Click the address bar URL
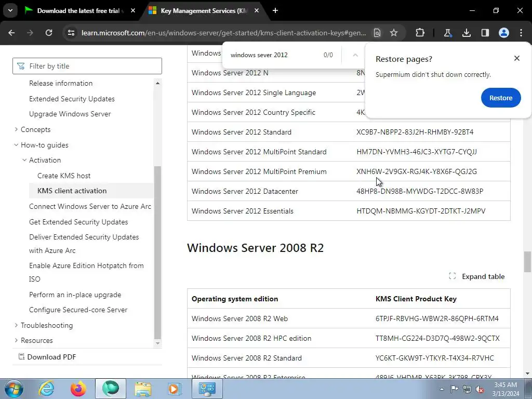532x399 pixels. [x=223, y=33]
